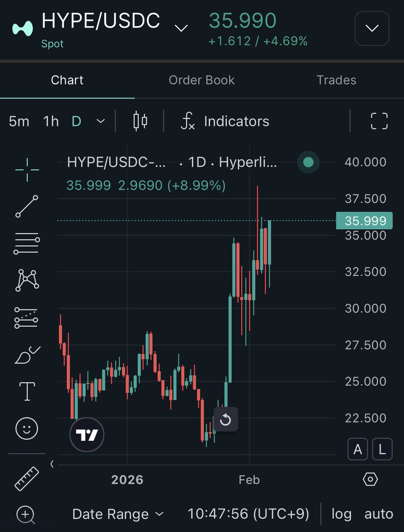Activate the zoom in tool
The width and height of the screenshot is (404, 532).
[26, 515]
